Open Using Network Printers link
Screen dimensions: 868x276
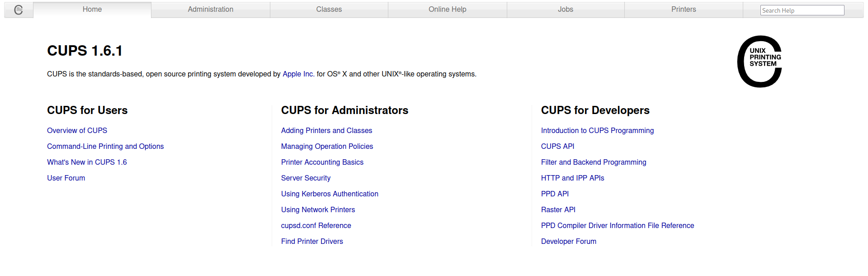318,210
